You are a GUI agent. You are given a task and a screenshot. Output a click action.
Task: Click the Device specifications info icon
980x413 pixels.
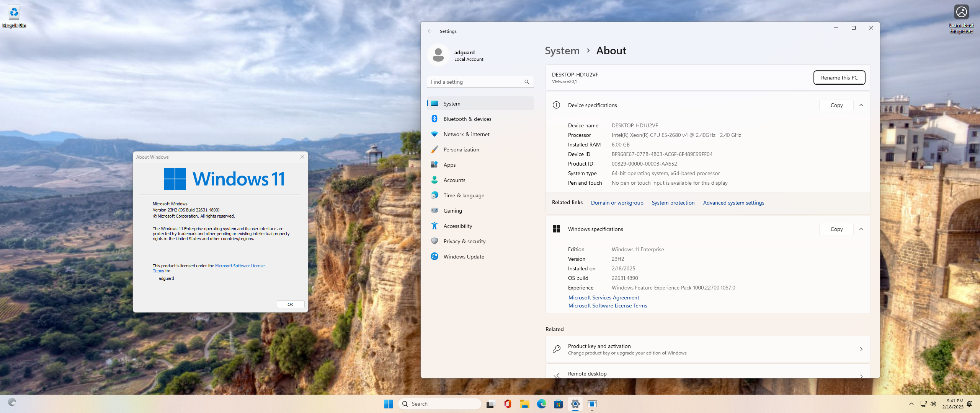pyautogui.click(x=556, y=105)
